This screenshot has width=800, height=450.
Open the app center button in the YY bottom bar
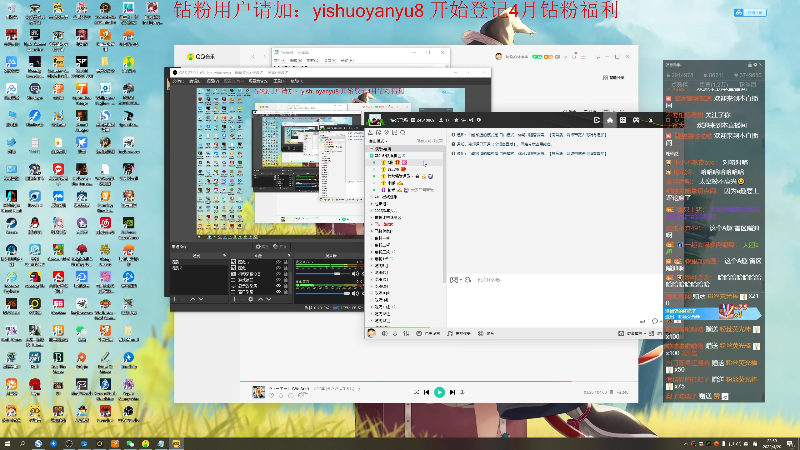pyautogui.click(x=486, y=333)
